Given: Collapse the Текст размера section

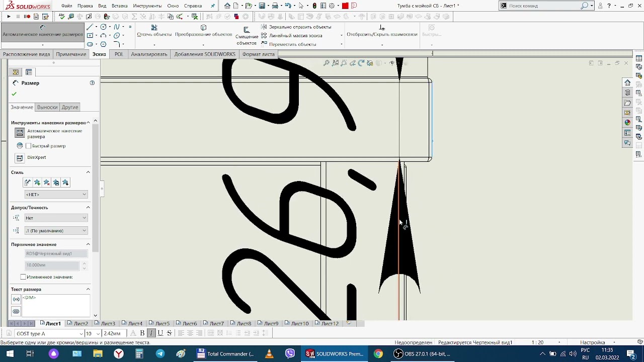Looking at the screenshot, I should click(x=88, y=290).
